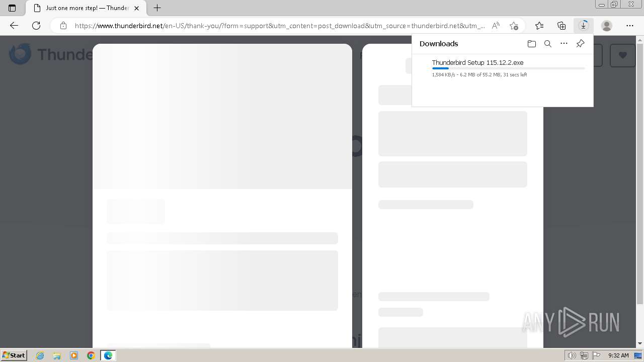This screenshot has width=644, height=362.
Task: Click the Downloads panel heading
Action: (439, 44)
